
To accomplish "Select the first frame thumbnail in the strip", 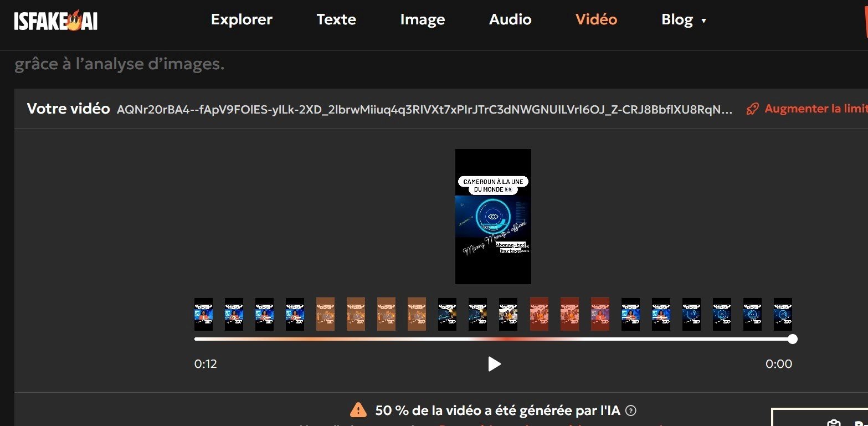I will tap(203, 314).
